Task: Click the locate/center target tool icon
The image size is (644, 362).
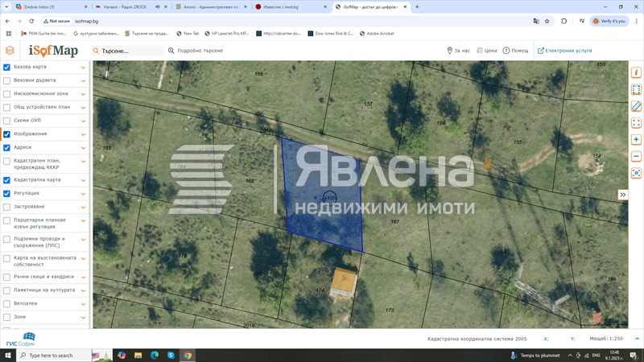Action: tap(636, 173)
